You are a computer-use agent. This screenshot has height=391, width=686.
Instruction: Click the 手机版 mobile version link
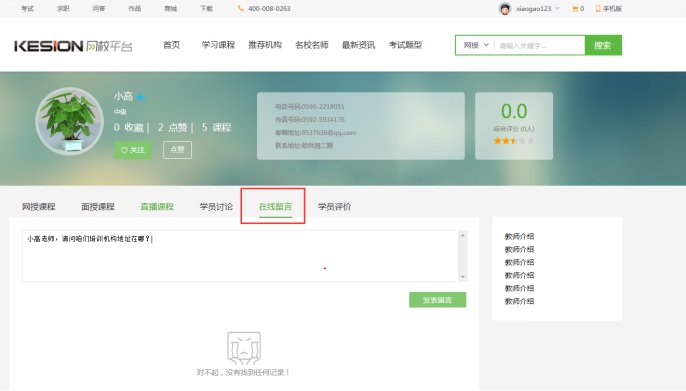click(x=612, y=8)
